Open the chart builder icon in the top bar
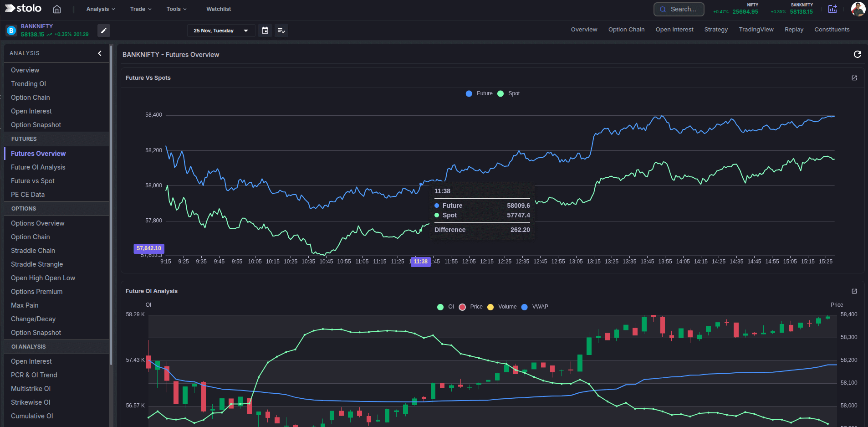 pyautogui.click(x=832, y=9)
